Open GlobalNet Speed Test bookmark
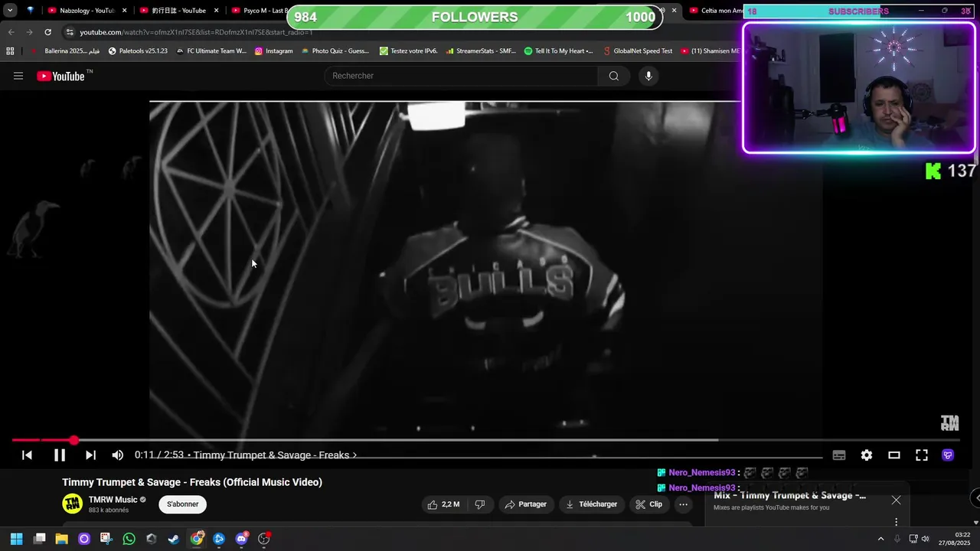This screenshot has height=551, width=980. tap(638, 51)
